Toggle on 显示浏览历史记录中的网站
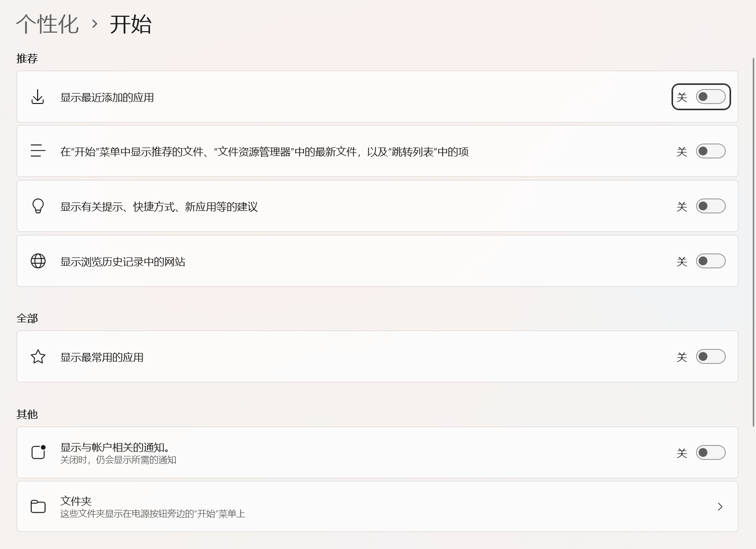Screen dimensions: 756x549 click(x=711, y=261)
